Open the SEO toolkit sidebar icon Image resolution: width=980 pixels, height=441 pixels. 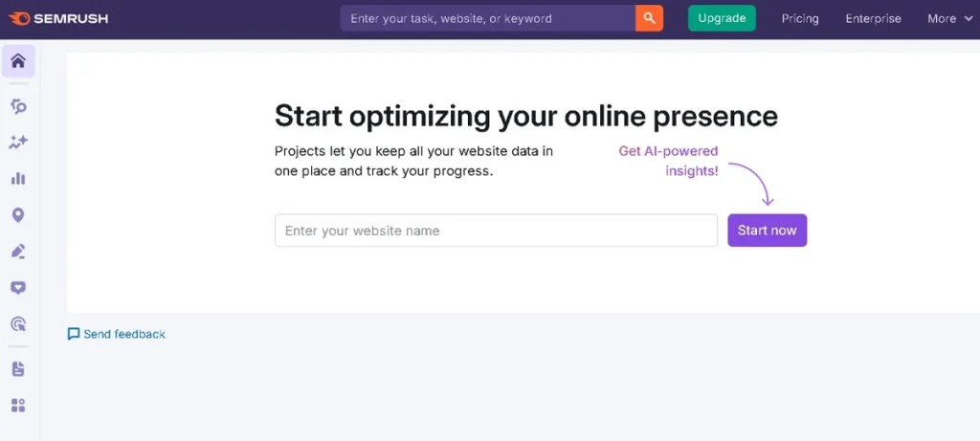(18, 106)
